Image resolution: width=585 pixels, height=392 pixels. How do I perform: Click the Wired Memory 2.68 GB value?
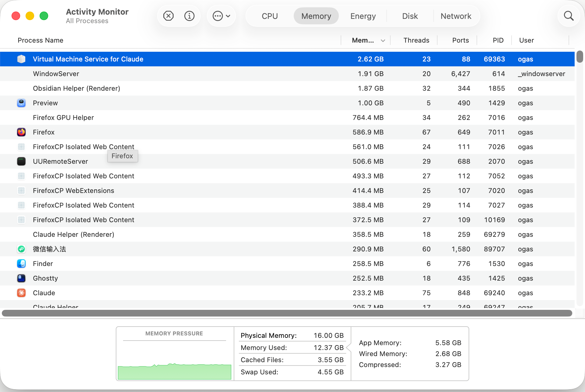(x=448, y=354)
